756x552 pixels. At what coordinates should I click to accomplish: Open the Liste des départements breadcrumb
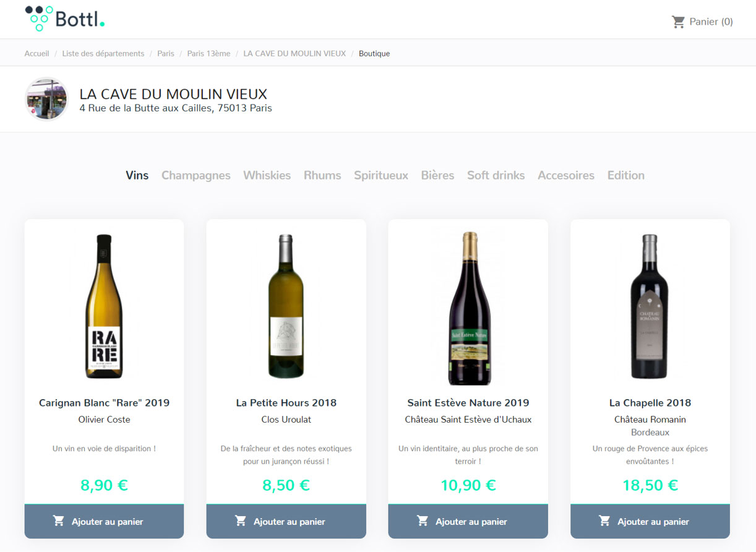(x=103, y=54)
